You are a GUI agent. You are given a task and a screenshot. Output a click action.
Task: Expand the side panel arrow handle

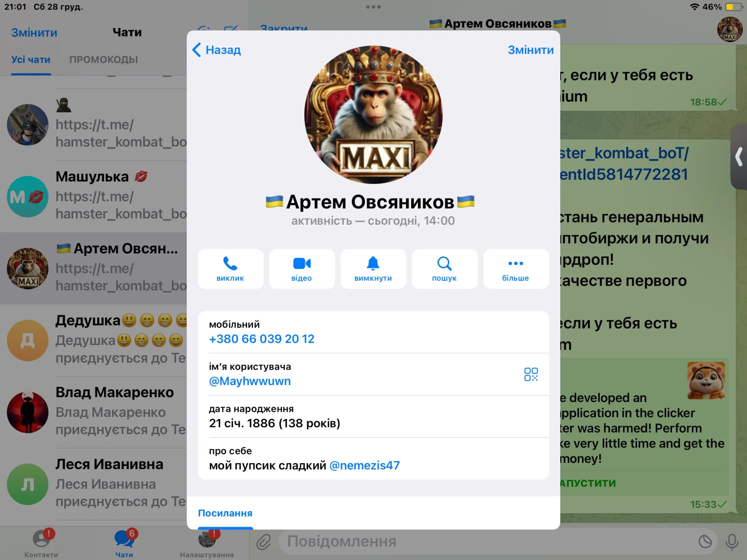[739, 157]
